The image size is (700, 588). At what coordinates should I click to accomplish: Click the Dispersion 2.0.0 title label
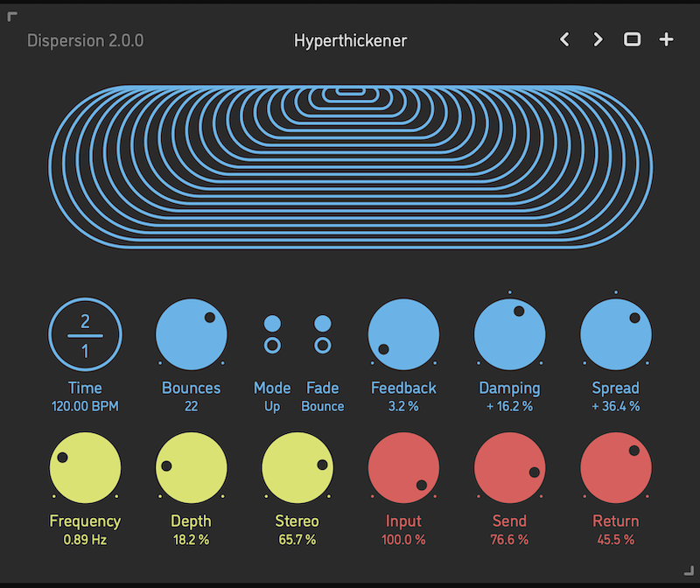85,40
